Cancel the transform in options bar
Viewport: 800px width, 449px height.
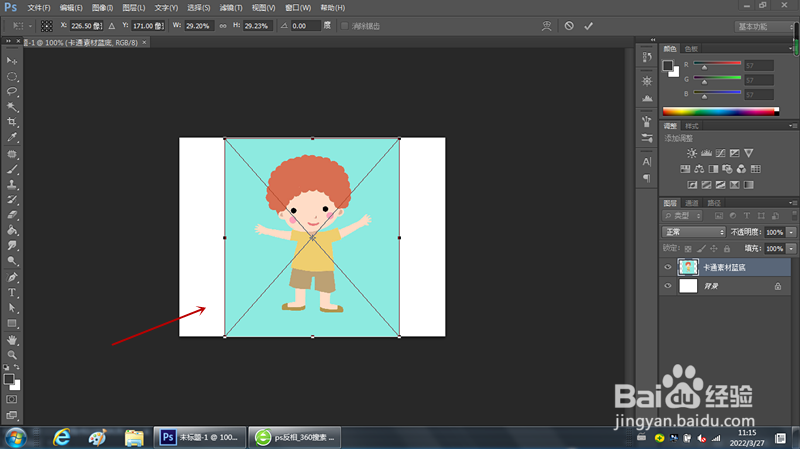tap(569, 26)
